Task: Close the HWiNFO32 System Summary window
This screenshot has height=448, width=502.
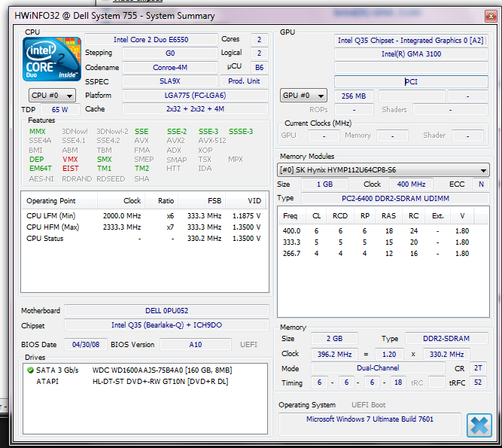Action: (490, 16)
